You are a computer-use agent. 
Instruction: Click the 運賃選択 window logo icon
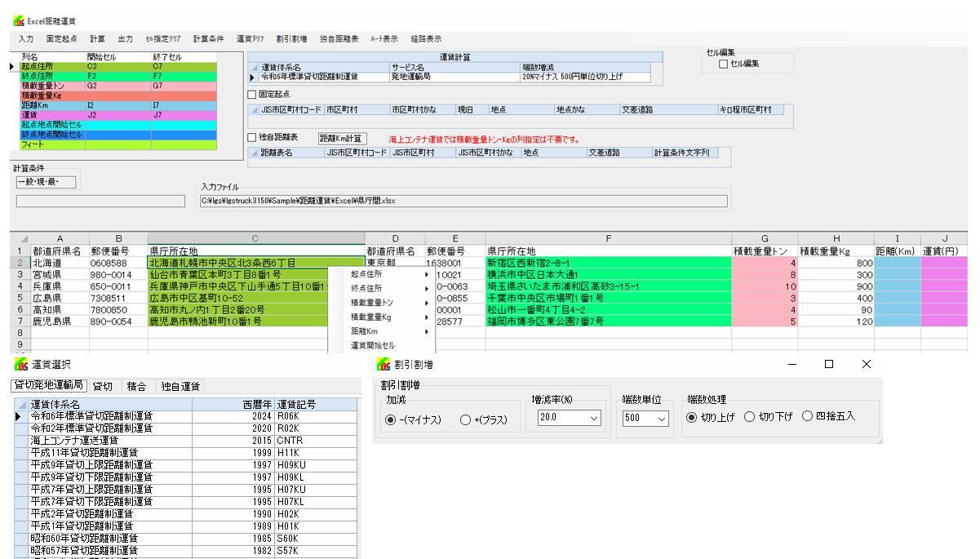[x=19, y=364]
